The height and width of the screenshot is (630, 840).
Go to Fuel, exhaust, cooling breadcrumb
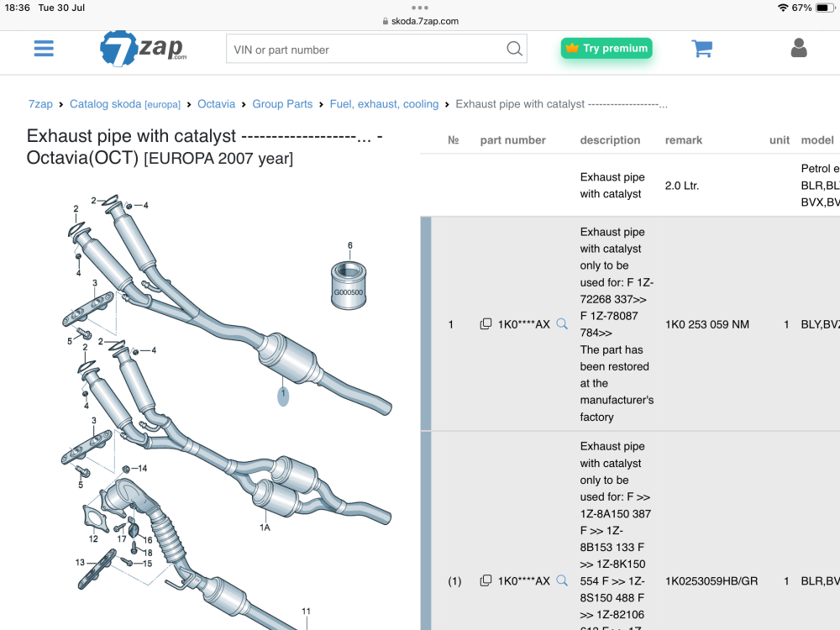coord(384,104)
